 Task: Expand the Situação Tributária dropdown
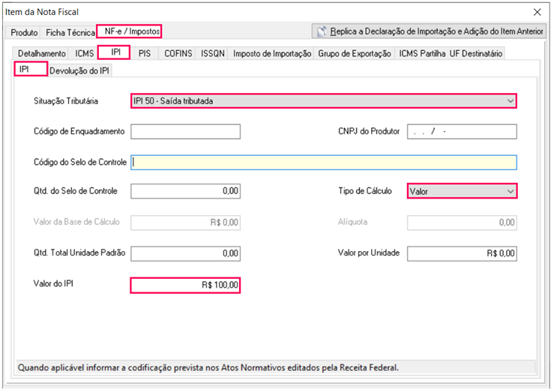pos(324,100)
